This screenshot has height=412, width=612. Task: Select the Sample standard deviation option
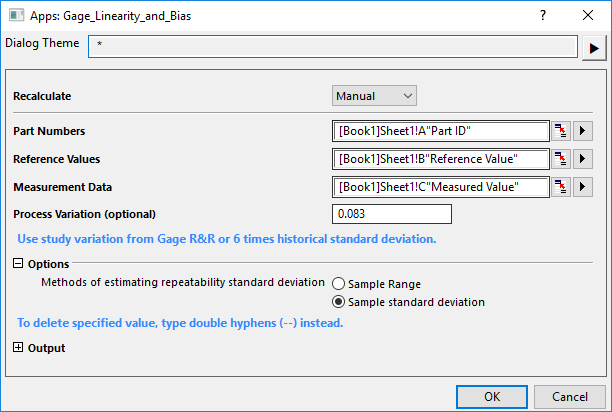[338, 302]
